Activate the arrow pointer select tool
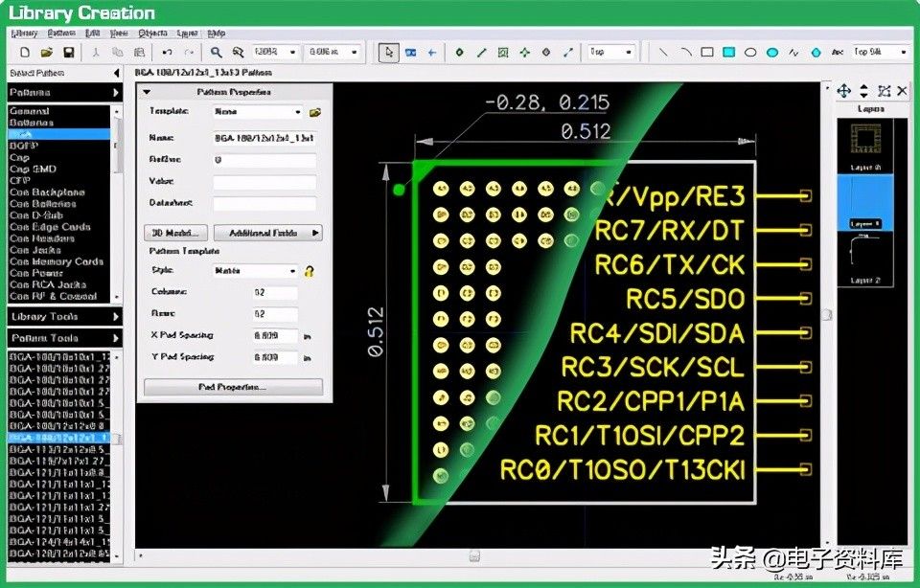Viewport: 920px width, 588px height. (x=389, y=53)
